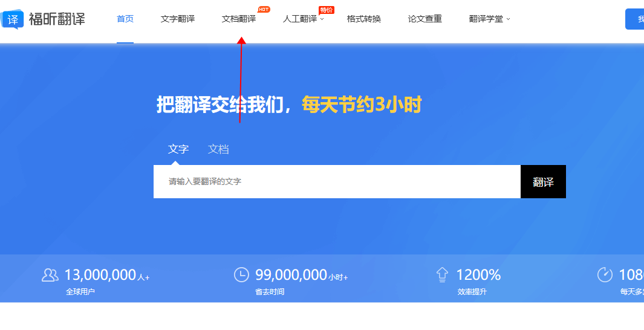This screenshot has height=330, width=644.
Task: Click the 省去时间 label
Action: pos(270,292)
